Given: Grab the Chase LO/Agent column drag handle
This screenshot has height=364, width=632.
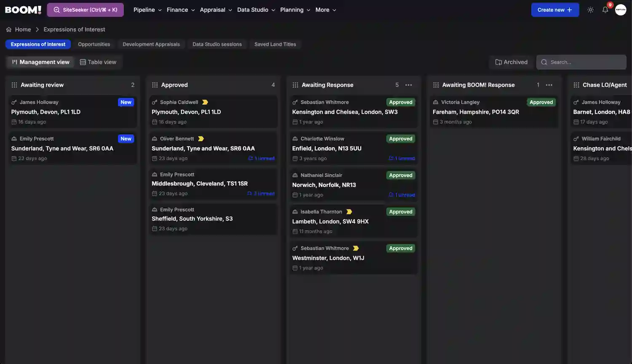Looking at the screenshot, I should click(576, 85).
